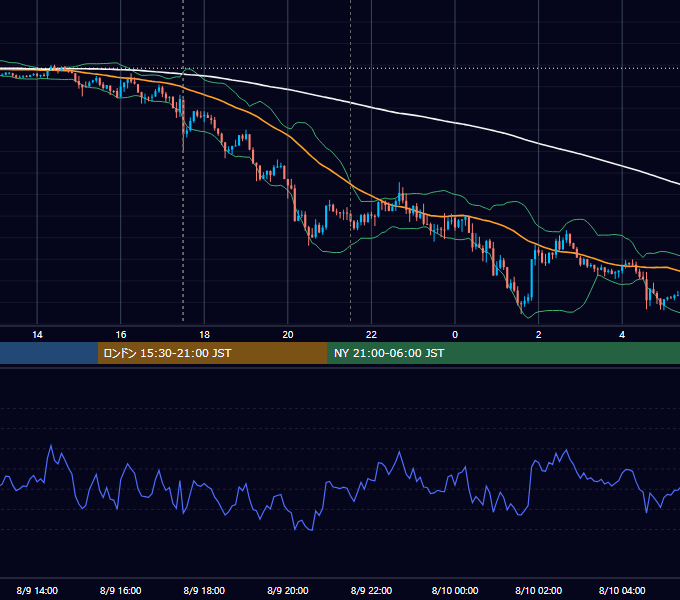Click the hour label 14 on the price chart axis
This screenshot has height=600, width=680.
pos(37,335)
